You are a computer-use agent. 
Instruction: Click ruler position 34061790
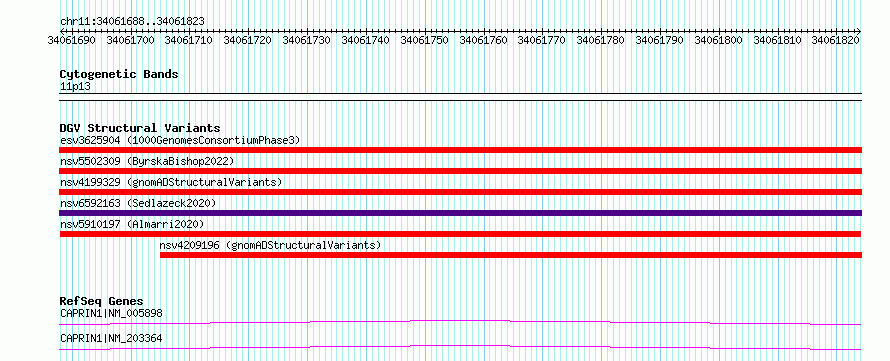click(x=660, y=40)
